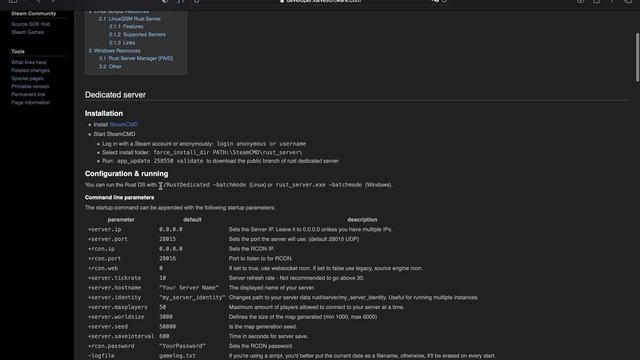
Task: Click the 'login anonymous or username' code text
Action: (261, 144)
